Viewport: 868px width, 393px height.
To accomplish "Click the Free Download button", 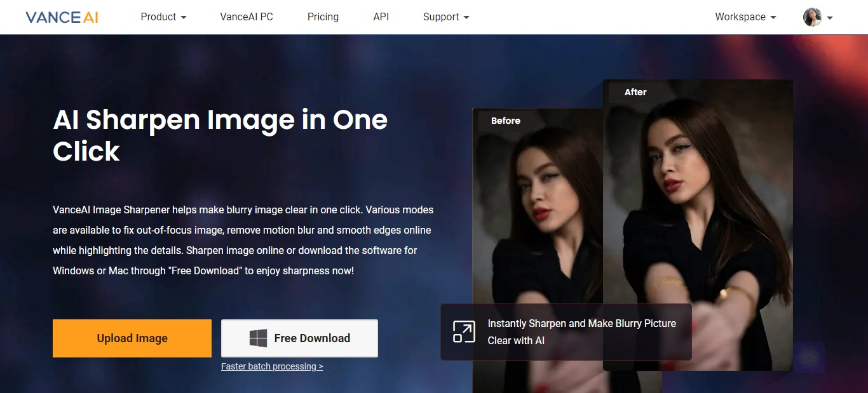I will pyautogui.click(x=299, y=338).
